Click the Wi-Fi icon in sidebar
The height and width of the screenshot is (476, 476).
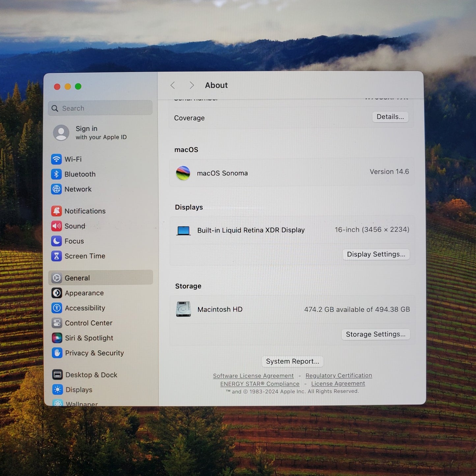coord(56,159)
